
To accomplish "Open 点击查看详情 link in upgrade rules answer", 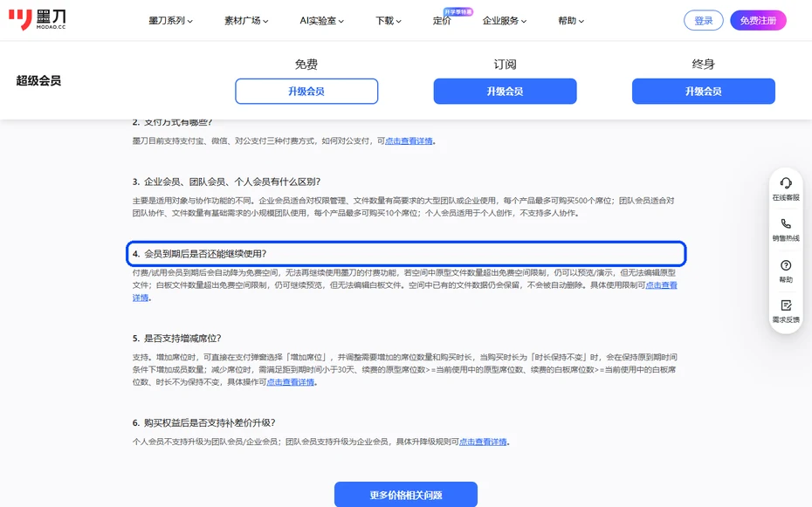I will pyautogui.click(x=483, y=442).
